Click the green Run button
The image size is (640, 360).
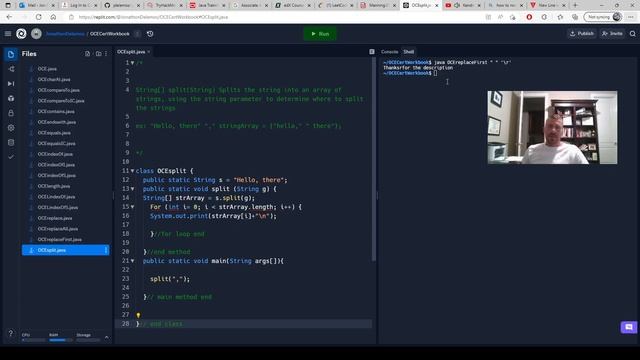pyautogui.click(x=320, y=34)
